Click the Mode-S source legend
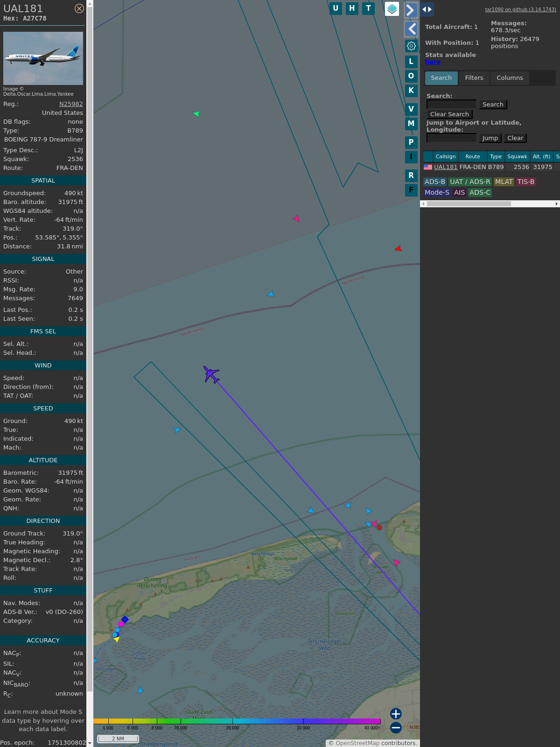This screenshot has height=747, width=560. point(437,193)
